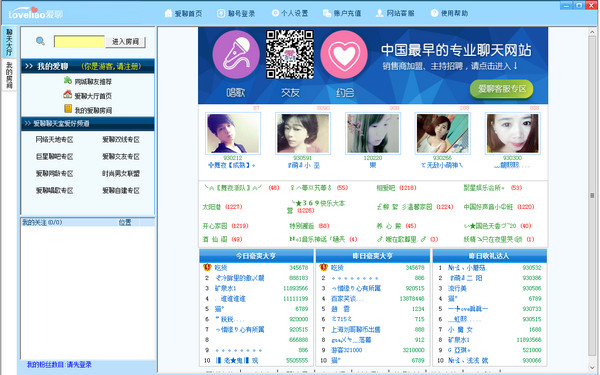This screenshot has width=600, height=375.
Task: Click the customer service person icon
Action: pos(380,13)
